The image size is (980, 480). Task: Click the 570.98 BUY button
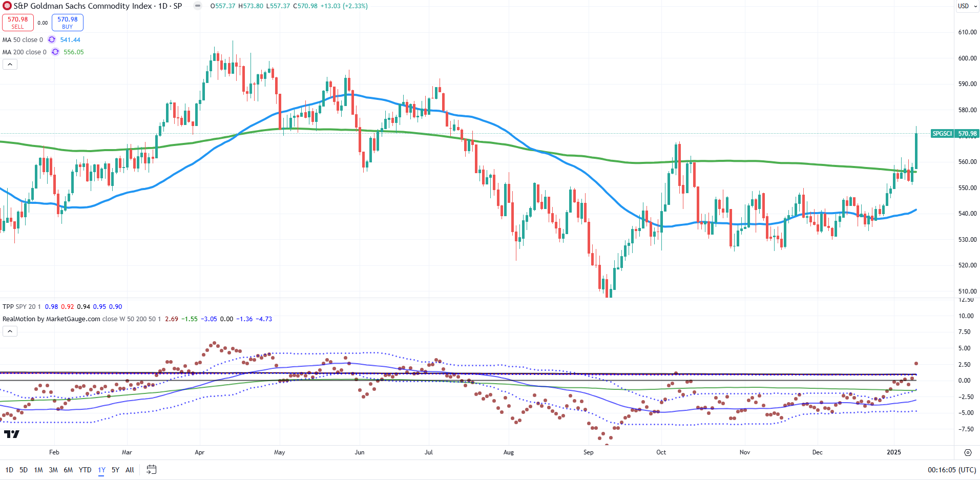68,23
